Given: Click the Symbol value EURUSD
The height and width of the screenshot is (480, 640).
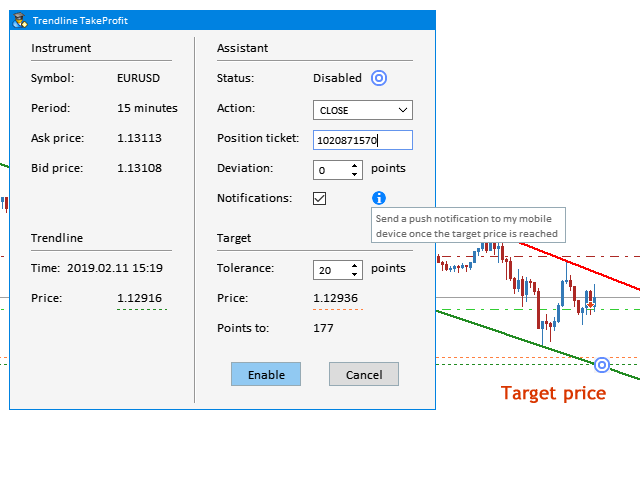Looking at the screenshot, I should [x=138, y=78].
